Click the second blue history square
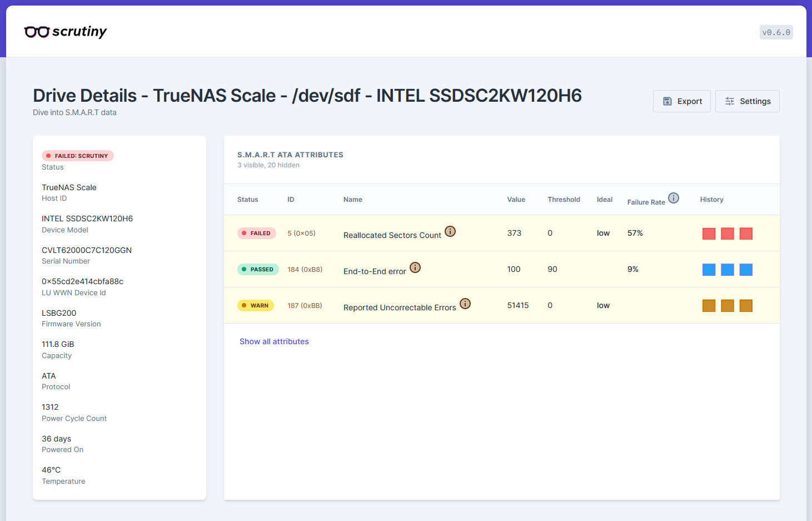812x521 pixels. (x=728, y=270)
